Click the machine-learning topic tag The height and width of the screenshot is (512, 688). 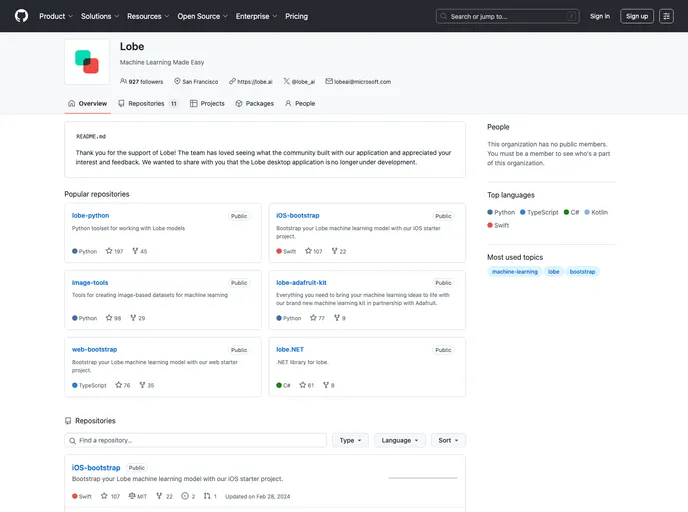pyautogui.click(x=515, y=272)
